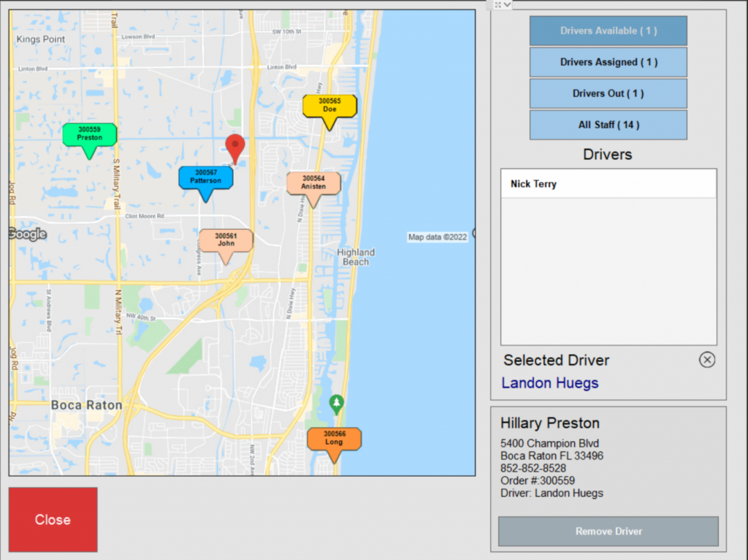Select the orange 300566 Long order marker
Image resolution: width=748 pixels, height=560 pixels.
[x=334, y=440]
